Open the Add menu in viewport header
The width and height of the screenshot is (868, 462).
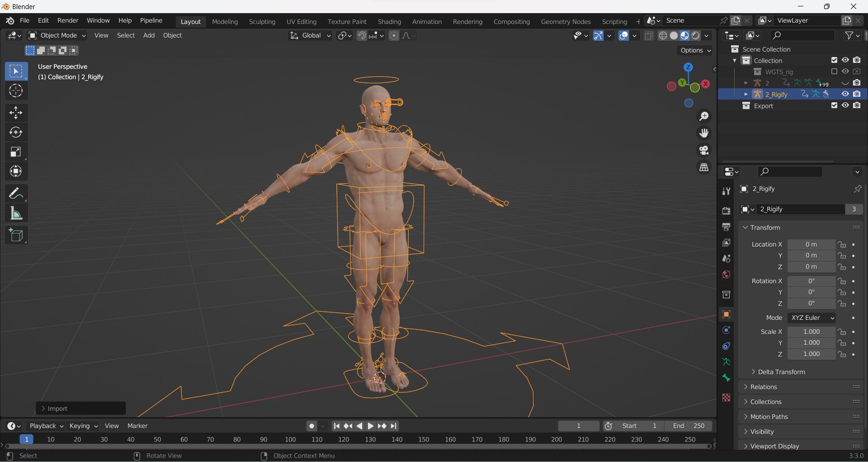(149, 36)
